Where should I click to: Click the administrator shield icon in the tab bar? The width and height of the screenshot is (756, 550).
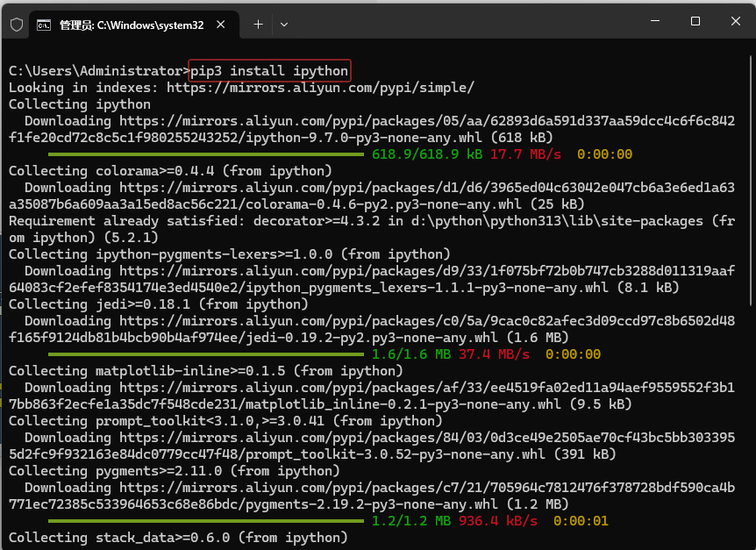[17, 25]
